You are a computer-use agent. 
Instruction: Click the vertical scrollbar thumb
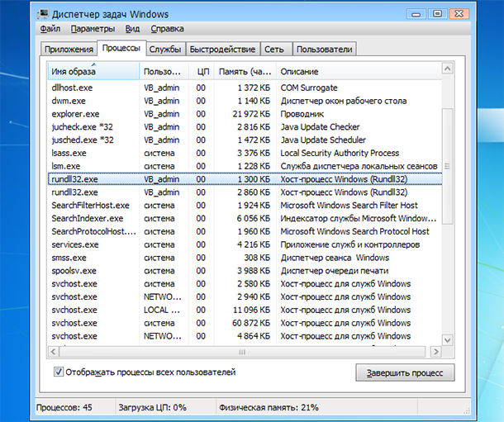pyautogui.click(x=448, y=166)
